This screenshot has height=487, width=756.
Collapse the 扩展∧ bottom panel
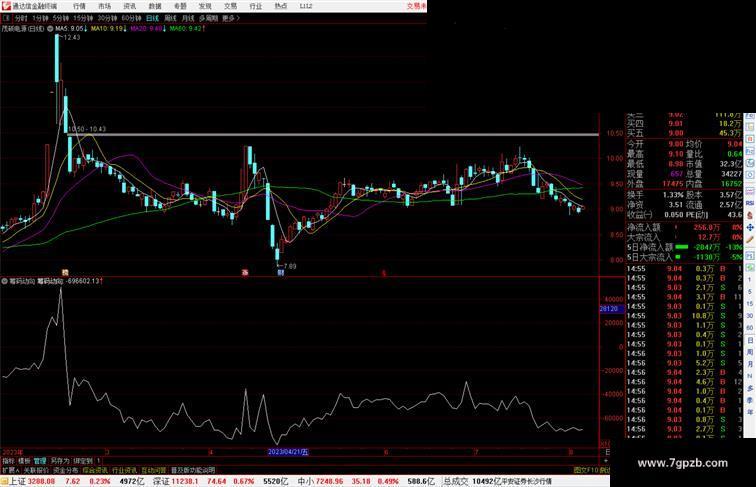click(11, 470)
